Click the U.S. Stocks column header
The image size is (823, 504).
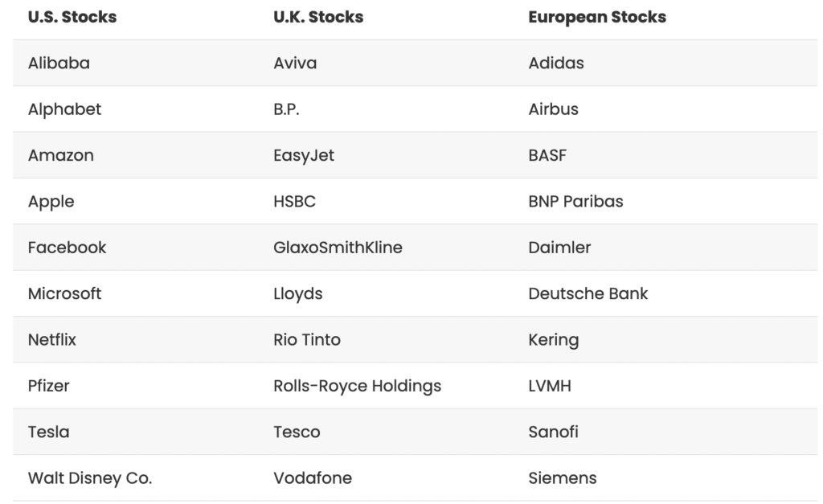(x=72, y=17)
